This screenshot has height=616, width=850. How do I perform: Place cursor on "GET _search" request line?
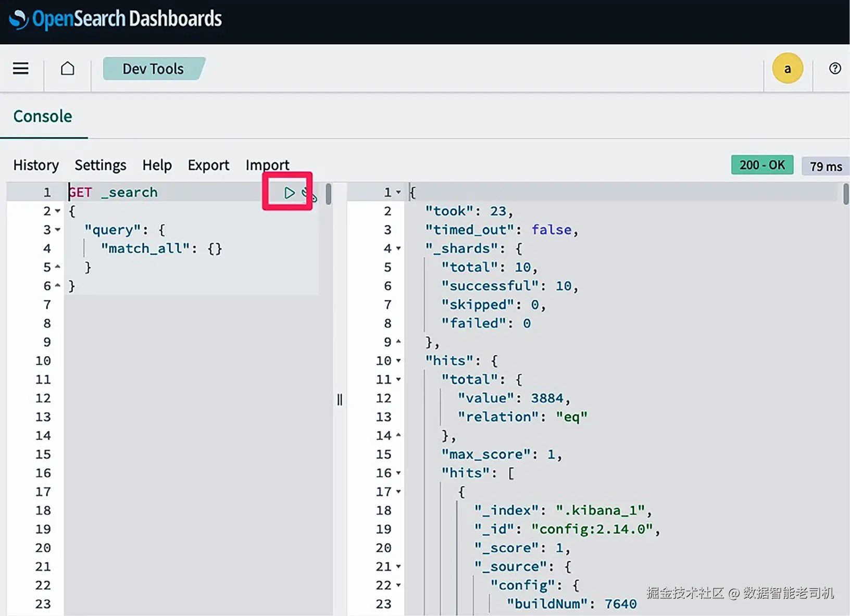(x=114, y=192)
